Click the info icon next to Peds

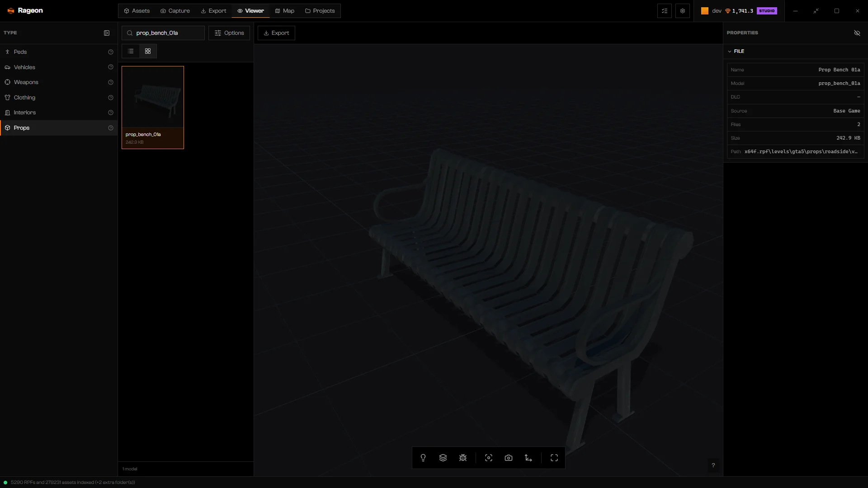111,52
